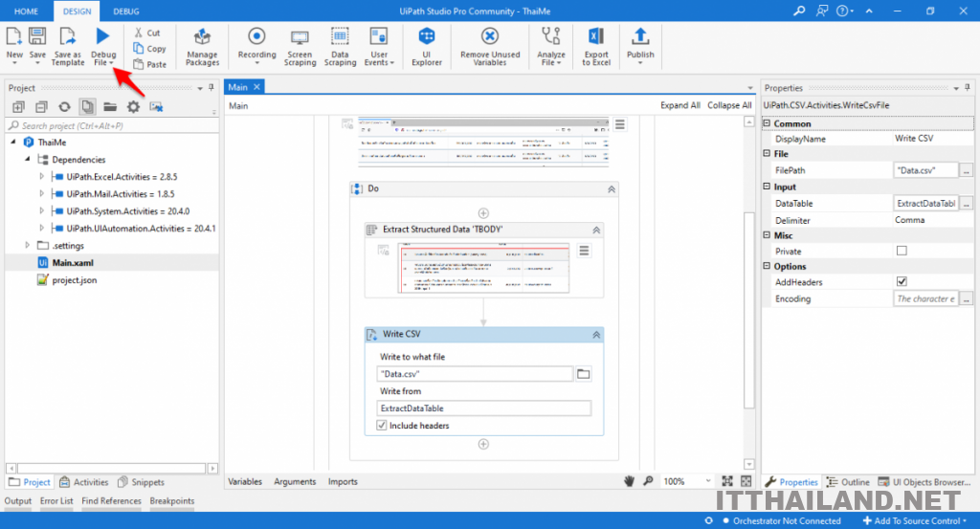Open UI Explorer
This screenshot has width=980, height=529.
427,46
